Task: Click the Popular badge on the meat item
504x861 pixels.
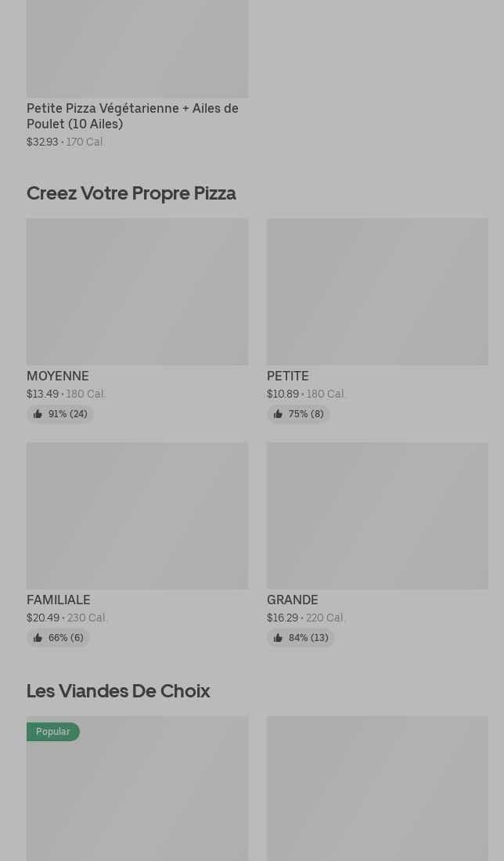Action: coord(52,731)
